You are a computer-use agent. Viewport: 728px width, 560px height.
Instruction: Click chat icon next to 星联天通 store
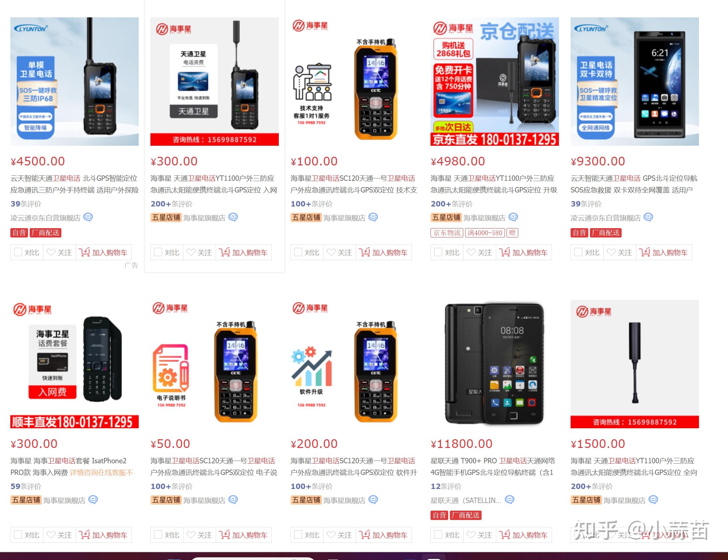[510, 500]
